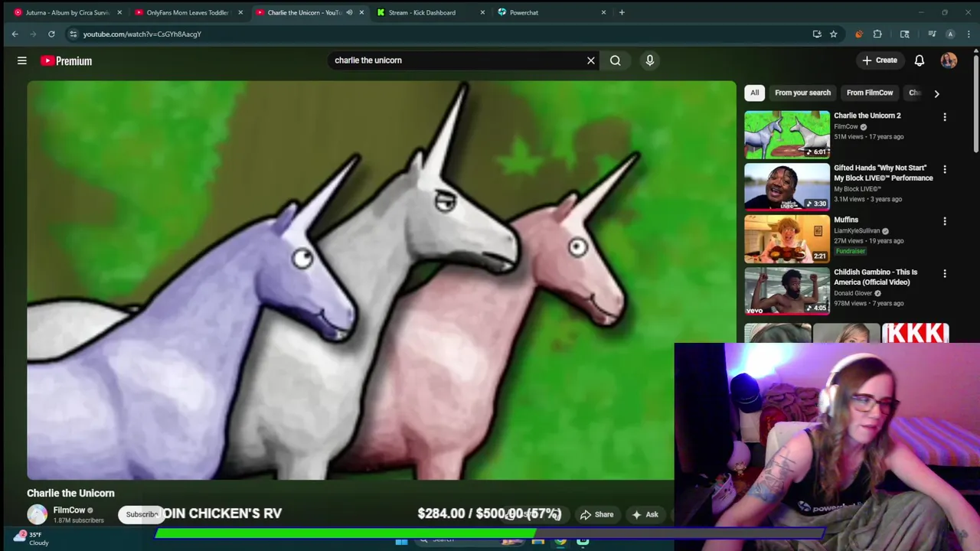Close the Kick Dashboard tab
This screenshot has width=980, height=551.
pos(482,12)
